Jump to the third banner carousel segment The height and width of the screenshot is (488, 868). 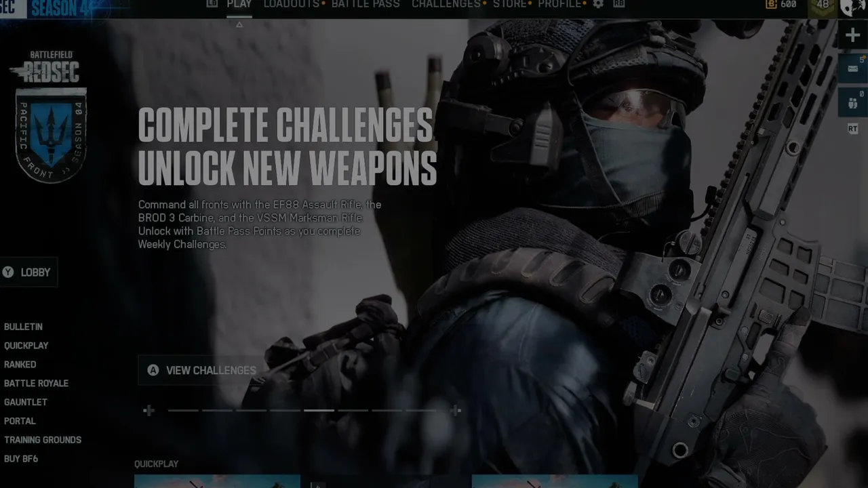251,410
